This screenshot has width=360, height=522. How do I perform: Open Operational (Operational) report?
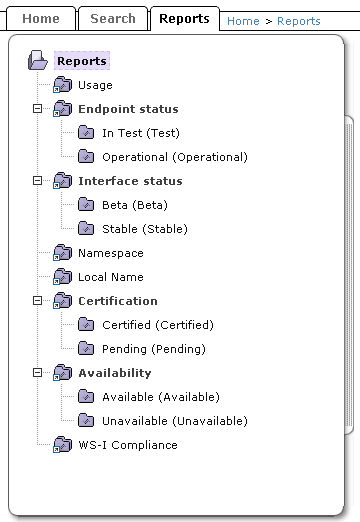click(x=175, y=157)
